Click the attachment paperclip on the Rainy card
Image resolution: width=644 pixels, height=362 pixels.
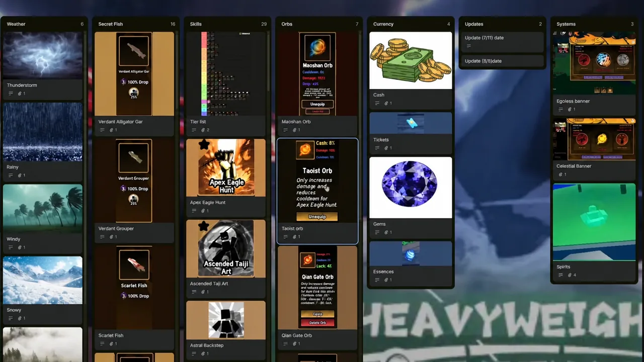(x=20, y=175)
